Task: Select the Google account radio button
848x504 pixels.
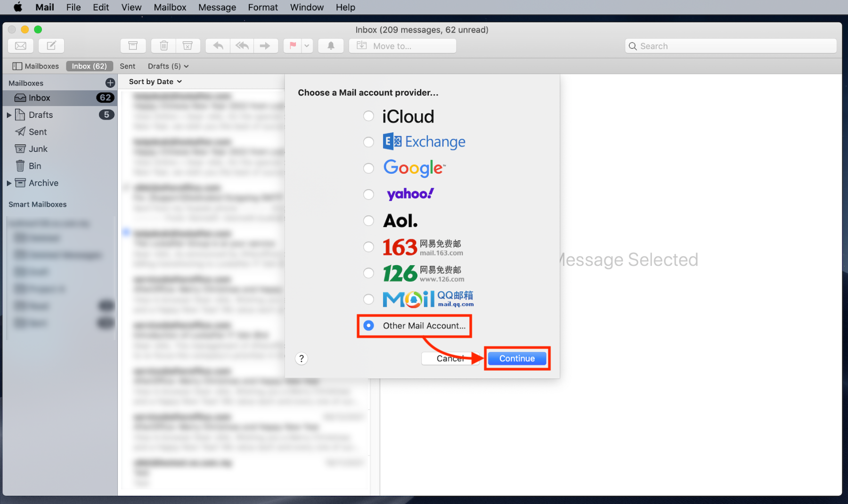Action: [x=368, y=168]
